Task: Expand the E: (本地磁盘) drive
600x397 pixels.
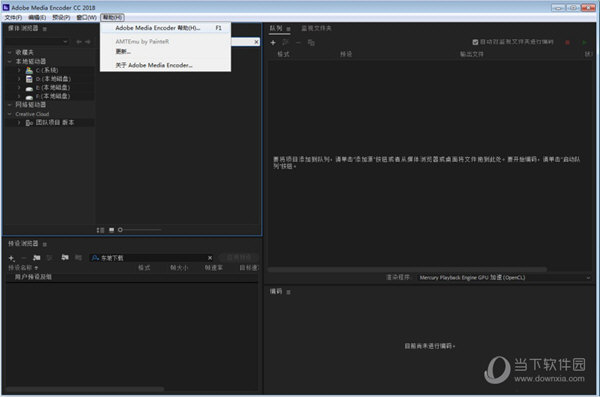Action: point(19,88)
